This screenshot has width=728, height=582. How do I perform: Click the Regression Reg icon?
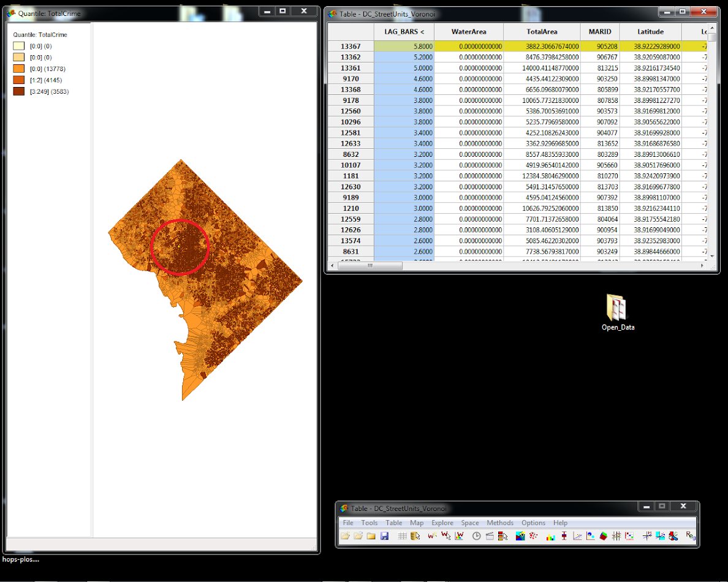coord(690,536)
